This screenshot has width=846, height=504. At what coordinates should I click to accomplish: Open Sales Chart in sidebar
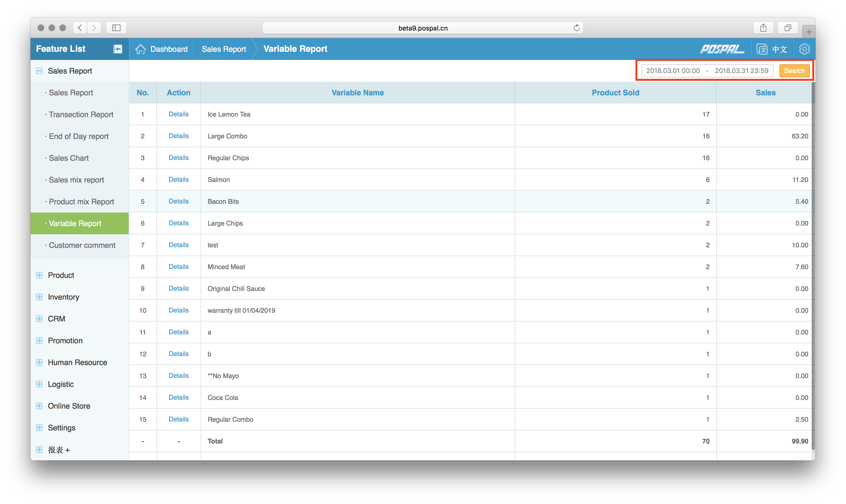69,158
